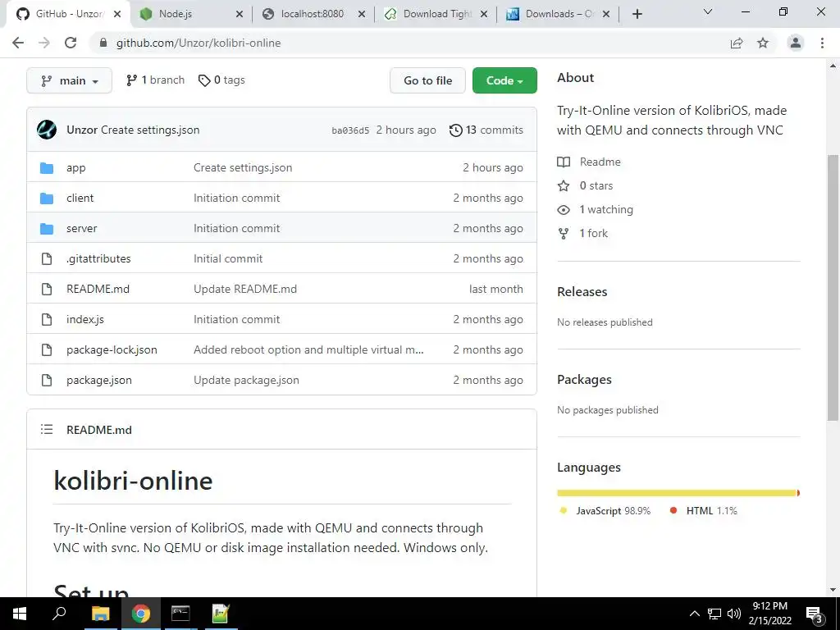View the 13 commits history
The height and width of the screenshot is (630, 840).
pos(486,130)
